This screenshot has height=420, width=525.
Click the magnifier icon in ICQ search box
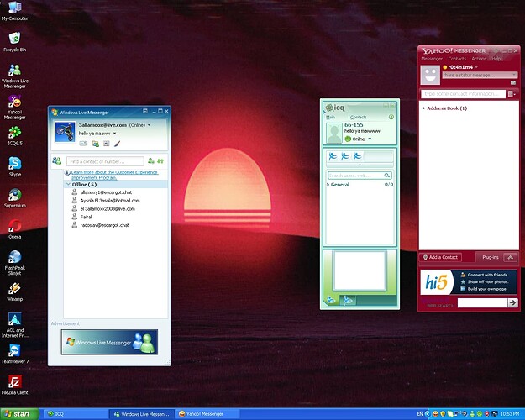[x=387, y=176]
